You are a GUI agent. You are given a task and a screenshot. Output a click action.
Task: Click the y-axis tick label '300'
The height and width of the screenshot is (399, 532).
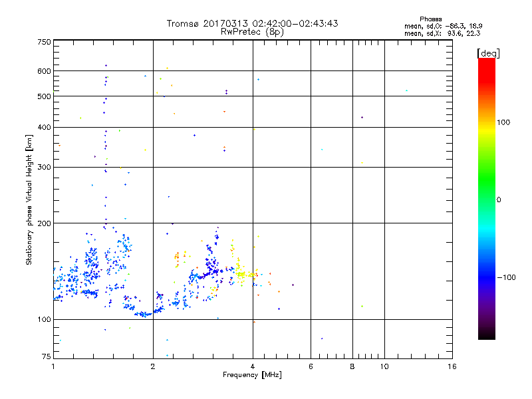[x=44, y=168]
